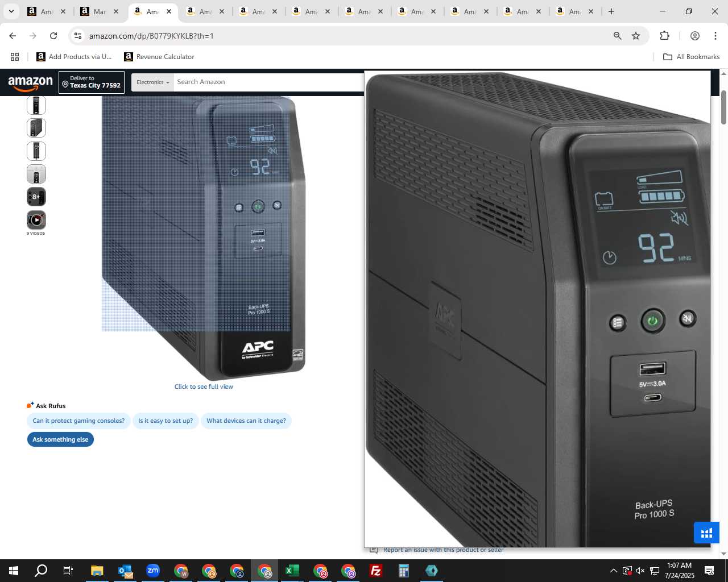
Task: Select the angled side-view product thumbnail
Action: point(36,128)
